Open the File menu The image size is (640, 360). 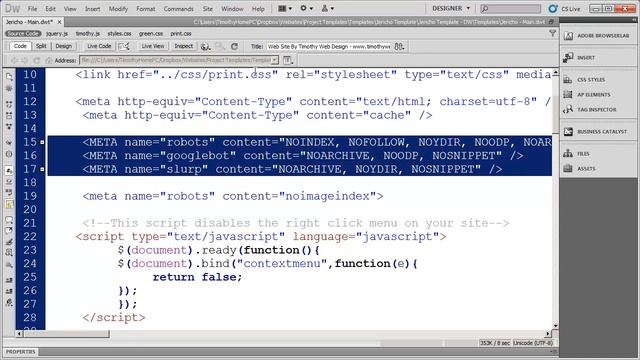point(32,9)
